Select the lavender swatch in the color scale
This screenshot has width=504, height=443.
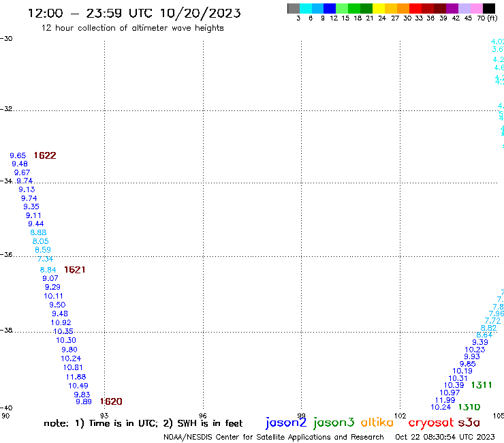[x=464, y=8]
